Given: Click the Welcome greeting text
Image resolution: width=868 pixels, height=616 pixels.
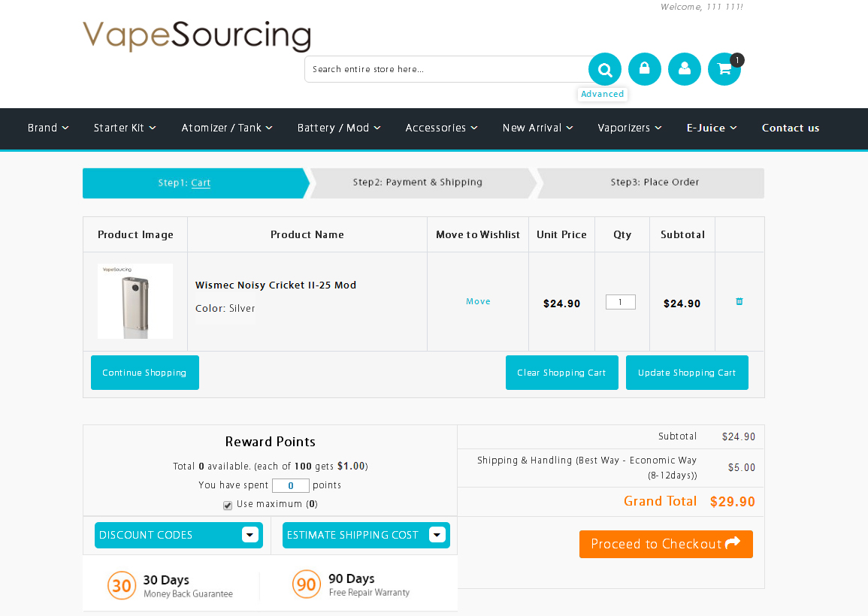Looking at the screenshot, I should click(701, 7).
